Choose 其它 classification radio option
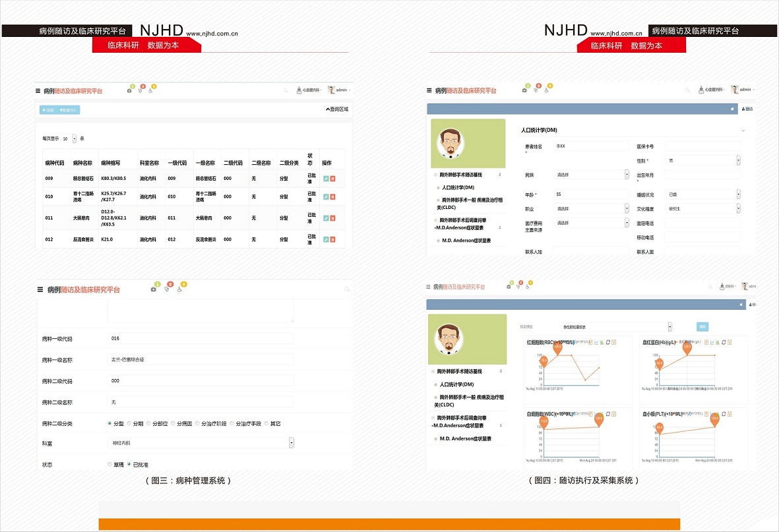The height and width of the screenshot is (532, 779). pyautogui.click(x=266, y=423)
